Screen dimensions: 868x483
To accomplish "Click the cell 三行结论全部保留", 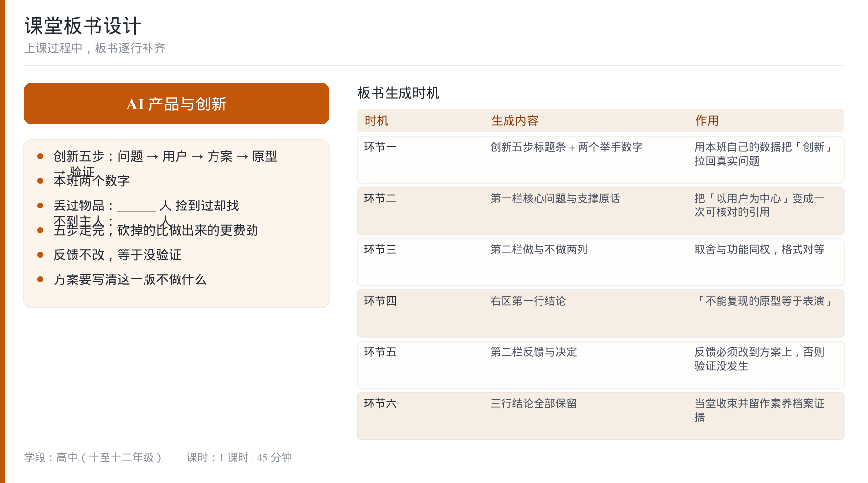I will 534,403.
